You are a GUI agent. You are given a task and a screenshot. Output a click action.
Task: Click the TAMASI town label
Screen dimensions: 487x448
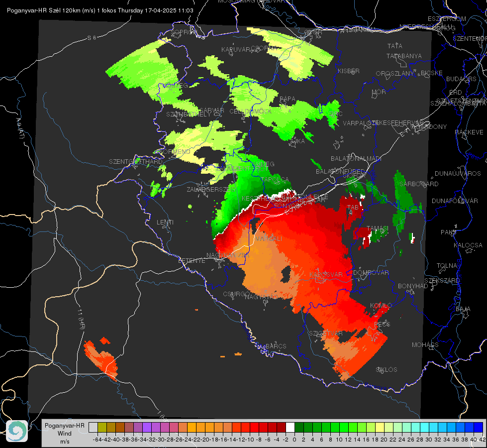click(x=378, y=228)
